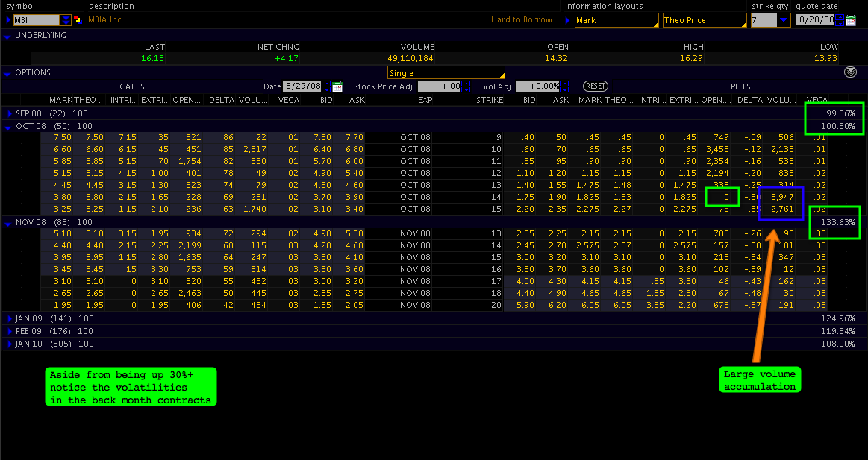The image size is (868, 460).
Task: Expand the JAN 09 option series
Action: (9, 319)
